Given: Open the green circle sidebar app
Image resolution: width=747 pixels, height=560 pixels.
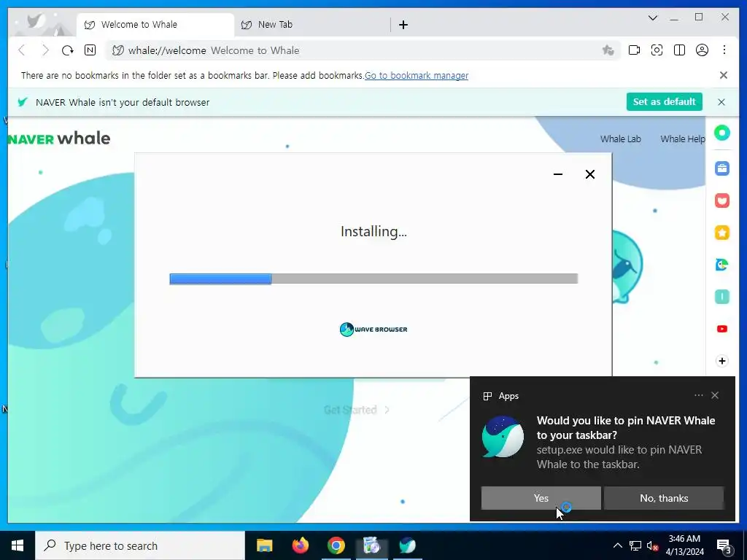Looking at the screenshot, I should click(x=722, y=133).
